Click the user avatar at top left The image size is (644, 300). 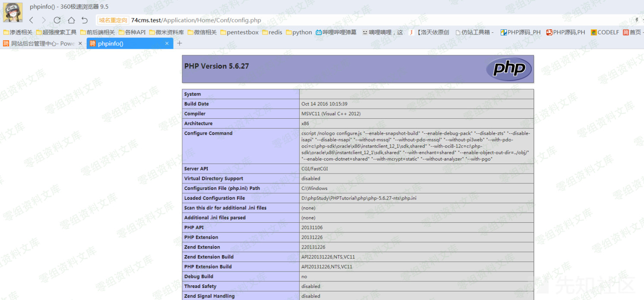point(12,12)
